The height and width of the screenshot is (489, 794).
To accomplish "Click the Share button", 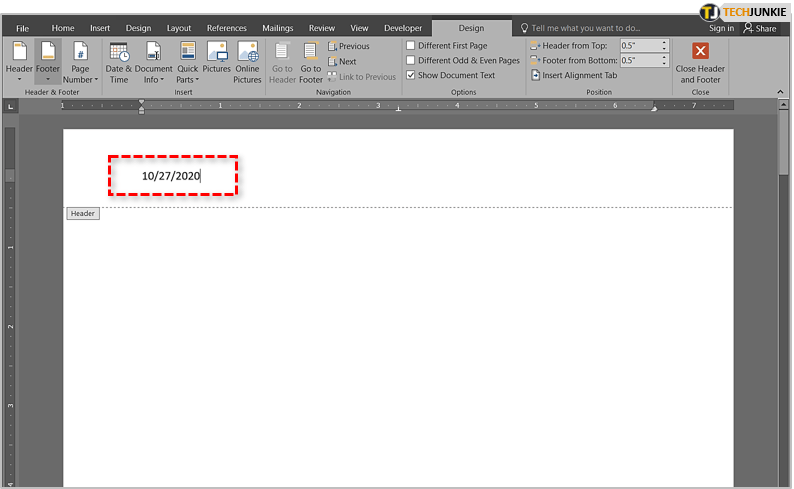I will [x=760, y=28].
